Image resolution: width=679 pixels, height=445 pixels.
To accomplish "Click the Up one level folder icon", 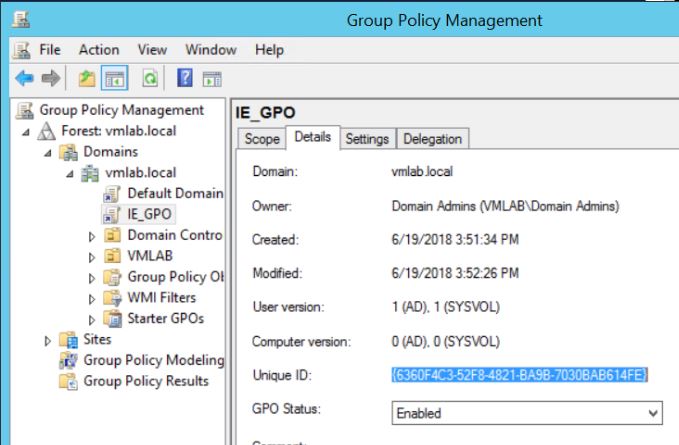I will pos(89,77).
